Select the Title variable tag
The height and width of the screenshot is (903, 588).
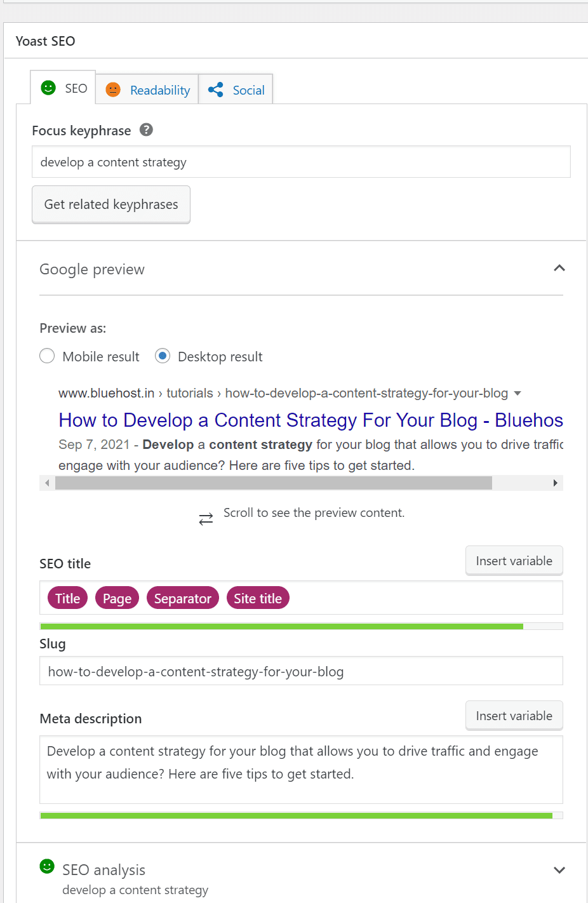pos(67,598)
